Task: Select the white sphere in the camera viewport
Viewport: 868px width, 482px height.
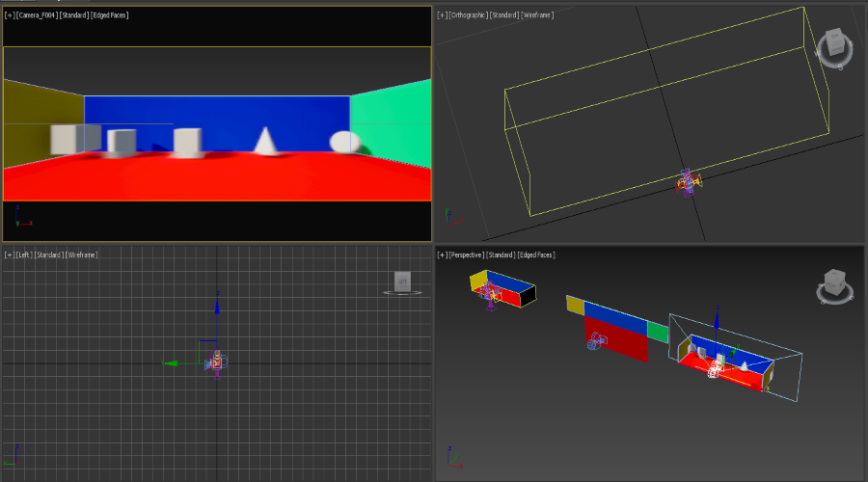Action: [345, 143]
